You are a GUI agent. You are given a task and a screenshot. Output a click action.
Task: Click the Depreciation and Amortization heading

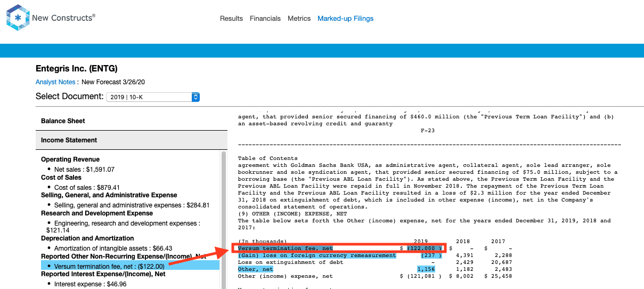tap(87, 238)
